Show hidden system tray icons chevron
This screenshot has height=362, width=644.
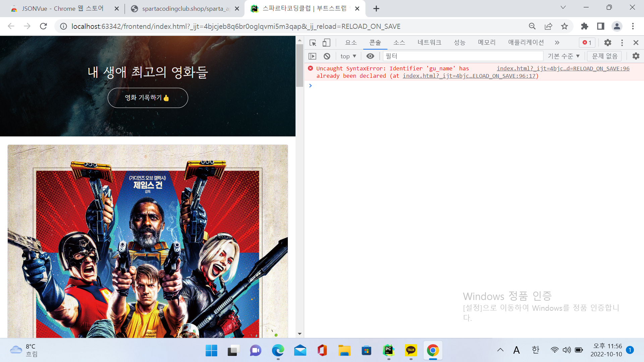tap(500, 350)
